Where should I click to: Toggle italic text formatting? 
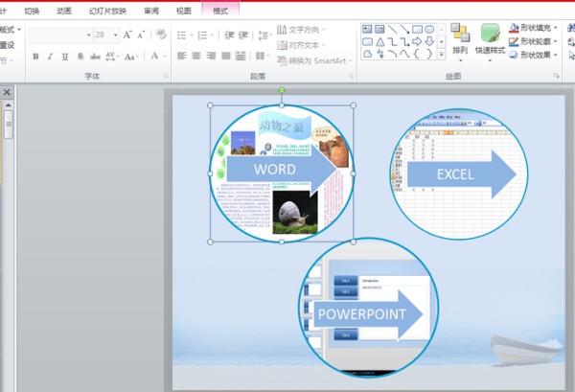(50, 57)
